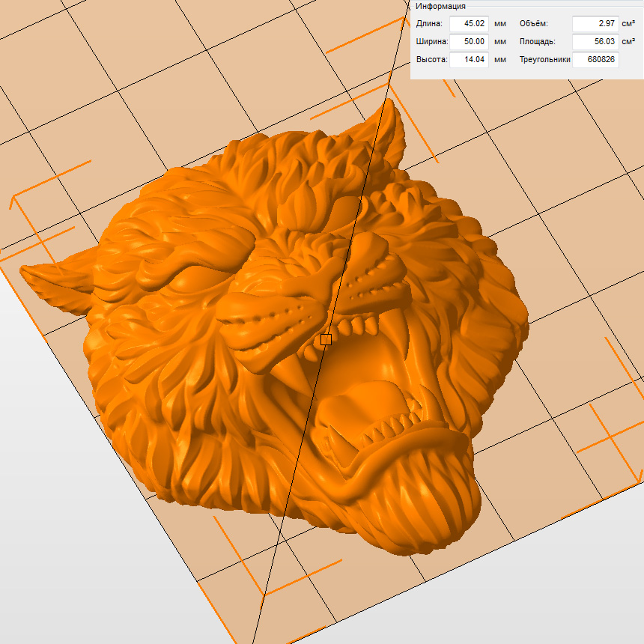Click the Треугольники label text
644x644 pixels.
[x=544, y=59]
